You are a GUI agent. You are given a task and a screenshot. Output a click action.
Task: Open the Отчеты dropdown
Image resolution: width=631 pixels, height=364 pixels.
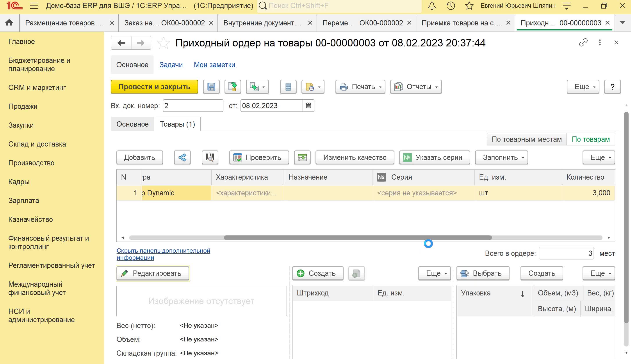[x=416, y=87]
